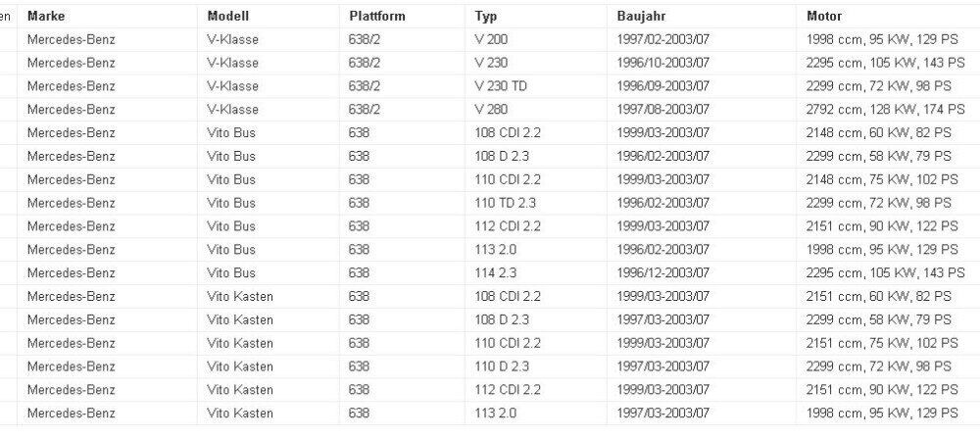
Task: Click the V 230 TD cell
Action: [x=501, y=86]
